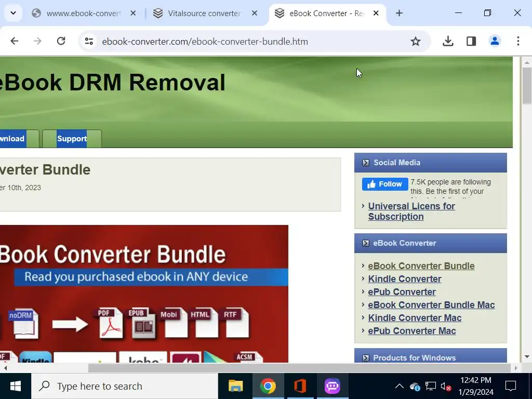
Task: Open the Windows Start menu
Action: [x=15, y=386]
